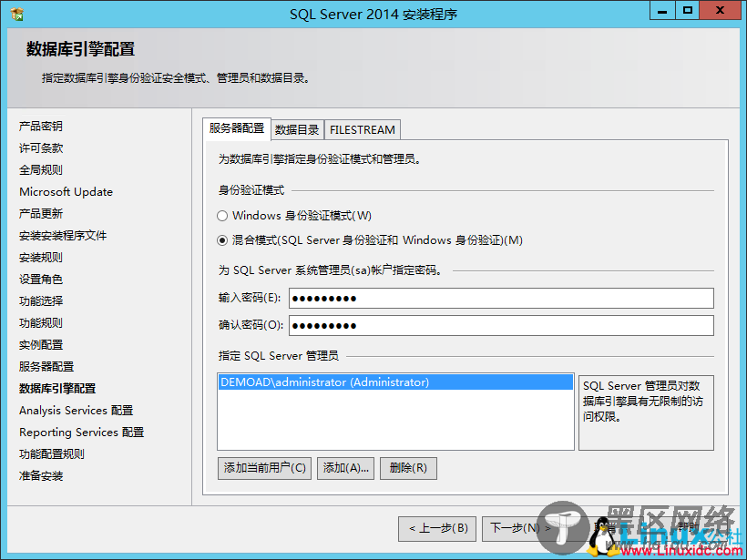Click the 输入密码 password field
This screenshot has height=560, width=747.
501,299
